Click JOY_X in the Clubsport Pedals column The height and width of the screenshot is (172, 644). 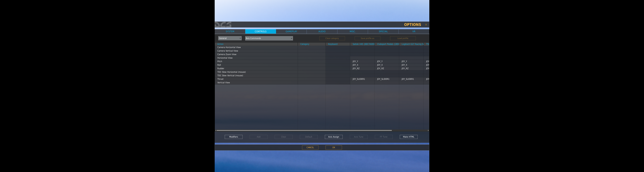[380, 65]
